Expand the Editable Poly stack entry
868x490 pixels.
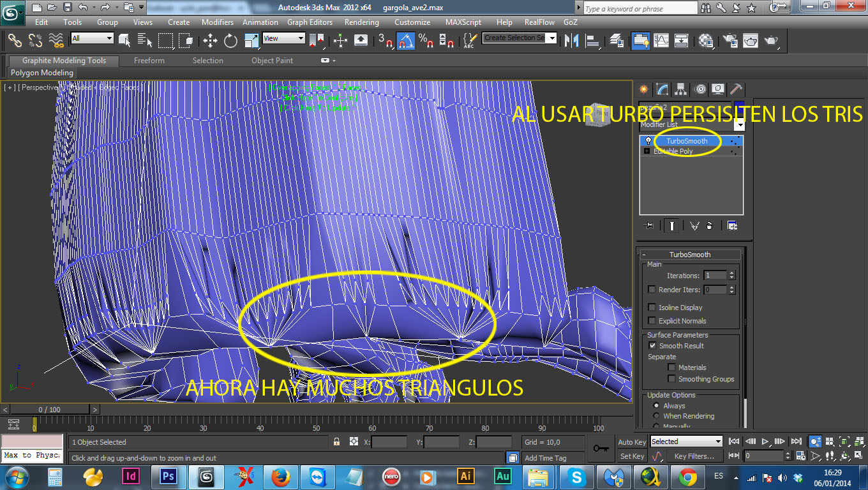pyautogui.click(x=647, y=152)
